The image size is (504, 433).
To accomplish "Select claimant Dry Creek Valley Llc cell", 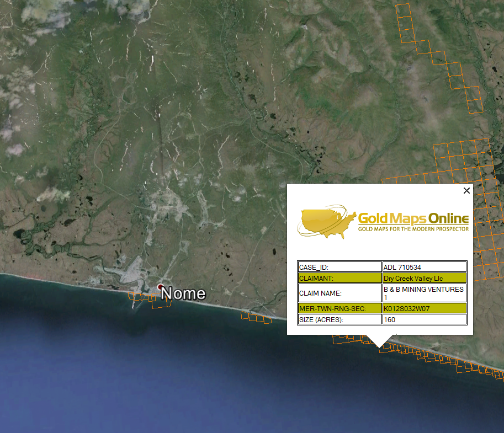I will (x=425, y=278).
